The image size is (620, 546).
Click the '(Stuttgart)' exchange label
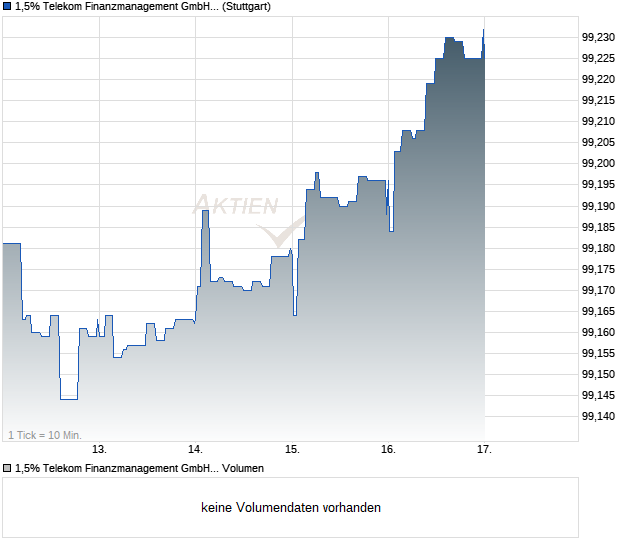(x=246, y=7)
